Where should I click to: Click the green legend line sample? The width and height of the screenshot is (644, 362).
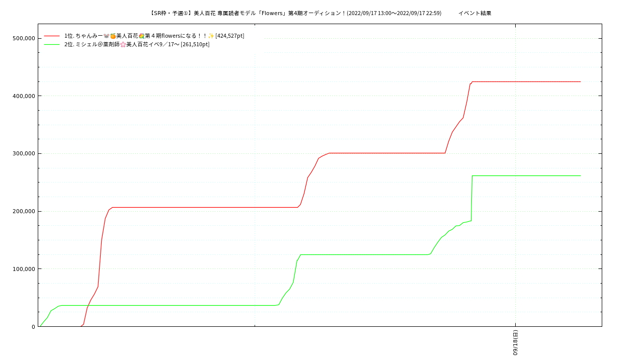(52, 44)
